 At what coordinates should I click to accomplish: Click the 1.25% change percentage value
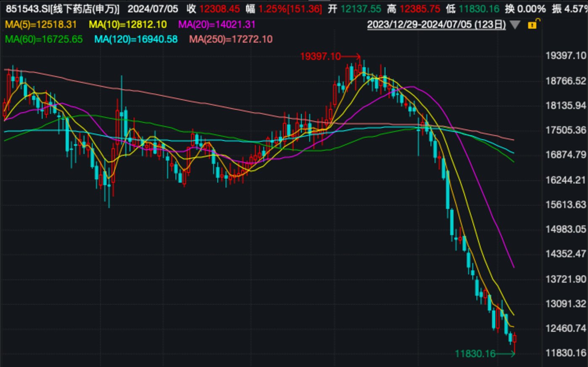click(x=272, y=9)
